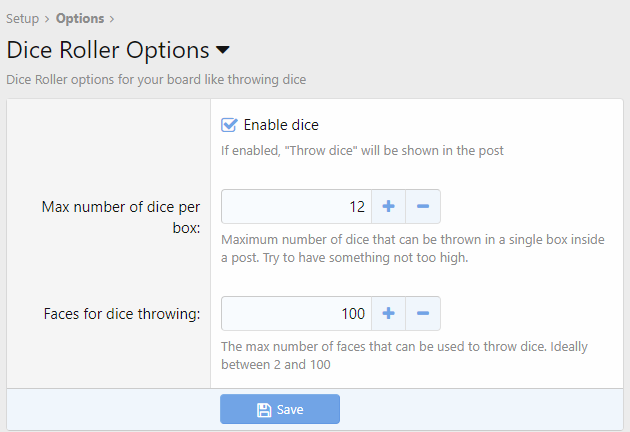Viewport: 630px width, 432px height.
Task: Increase max number of dice with plus icon
Action: [388, 207]
